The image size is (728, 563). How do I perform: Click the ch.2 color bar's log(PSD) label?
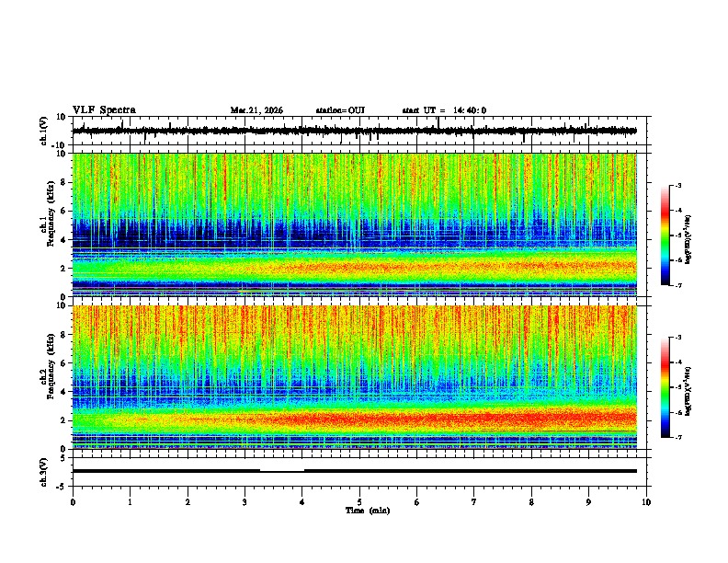[x=689, y=391]
